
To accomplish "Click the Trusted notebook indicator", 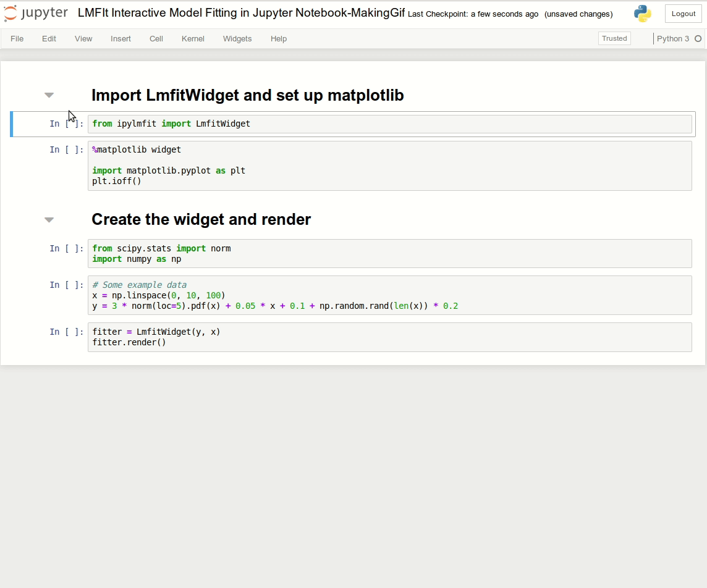I will click(x=614, y=38).
